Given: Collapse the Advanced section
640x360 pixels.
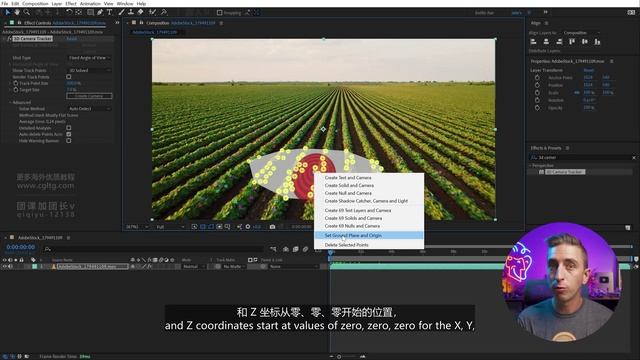Looking at the screenshot, I should click(x=10, y=102).
